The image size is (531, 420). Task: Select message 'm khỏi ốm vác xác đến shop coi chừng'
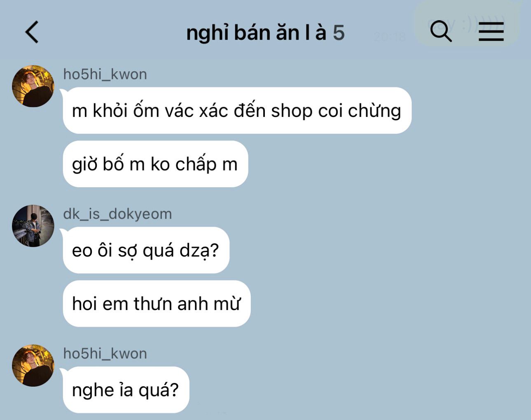pos(237,110)
